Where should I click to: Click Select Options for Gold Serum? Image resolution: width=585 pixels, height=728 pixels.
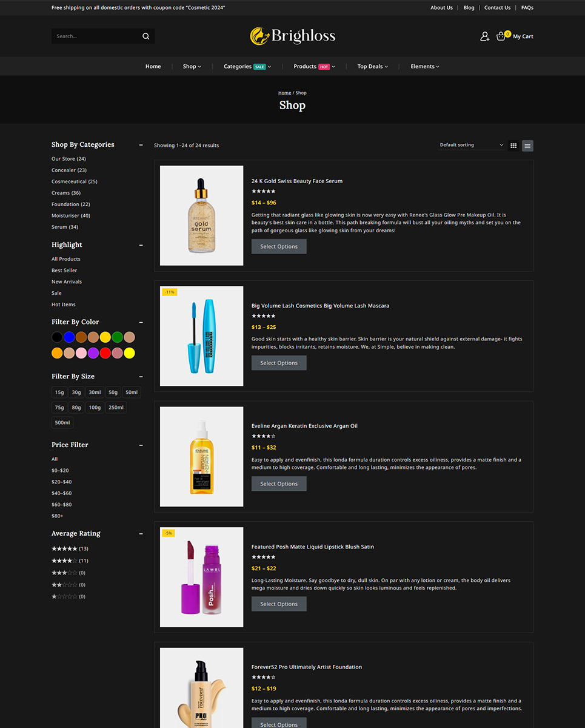(279, 246)
